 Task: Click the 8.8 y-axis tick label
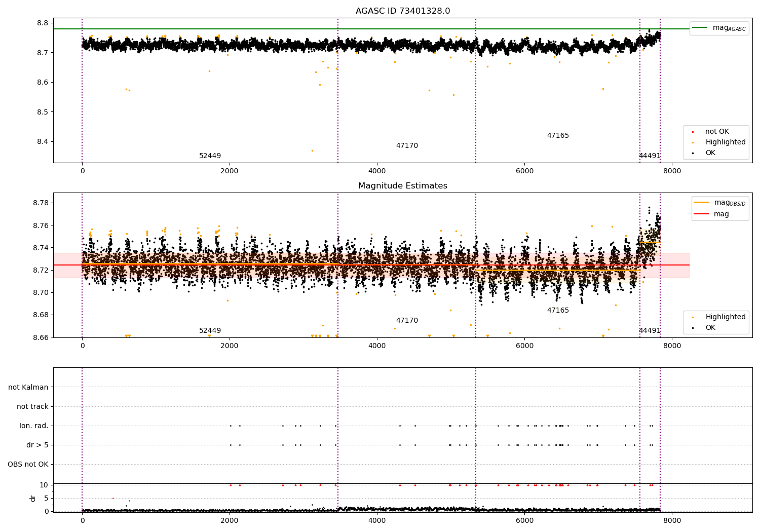point(43,23)
